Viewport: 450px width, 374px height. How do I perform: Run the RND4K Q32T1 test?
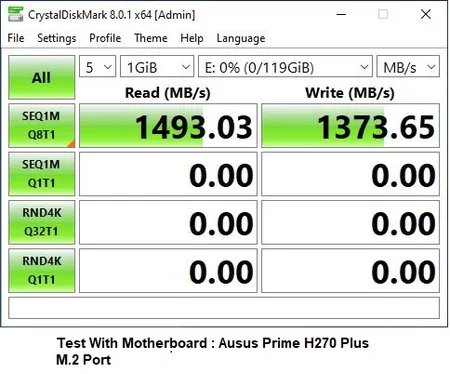tap(42, 222)
